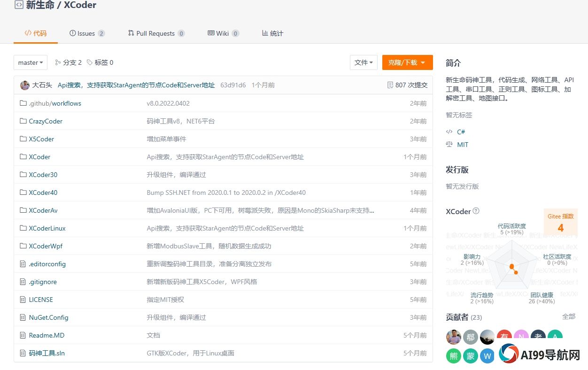
Task: Click 全部 to view all contributors
Action: [x=569, y=316]
